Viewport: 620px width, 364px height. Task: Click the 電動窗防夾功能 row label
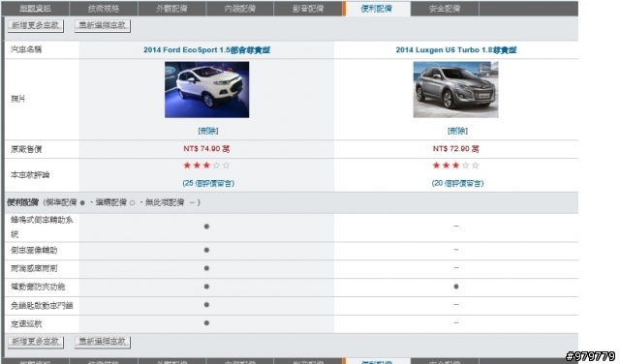coord(38,287)
